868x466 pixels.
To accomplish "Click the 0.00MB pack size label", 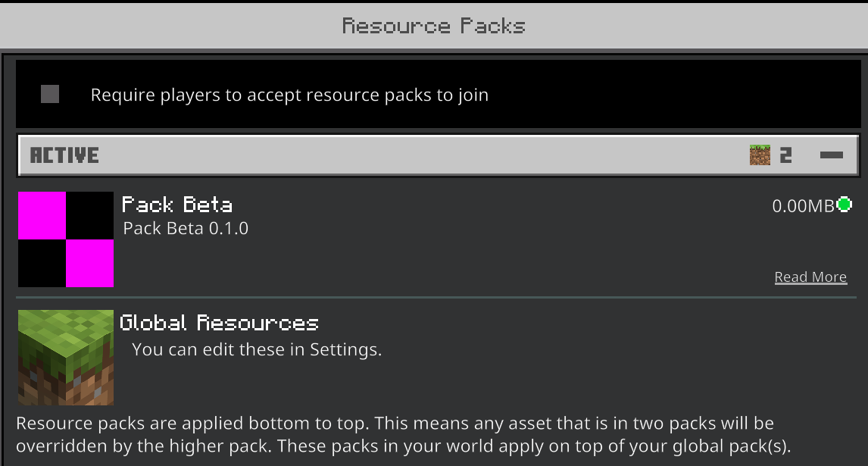I will (802, 206).
